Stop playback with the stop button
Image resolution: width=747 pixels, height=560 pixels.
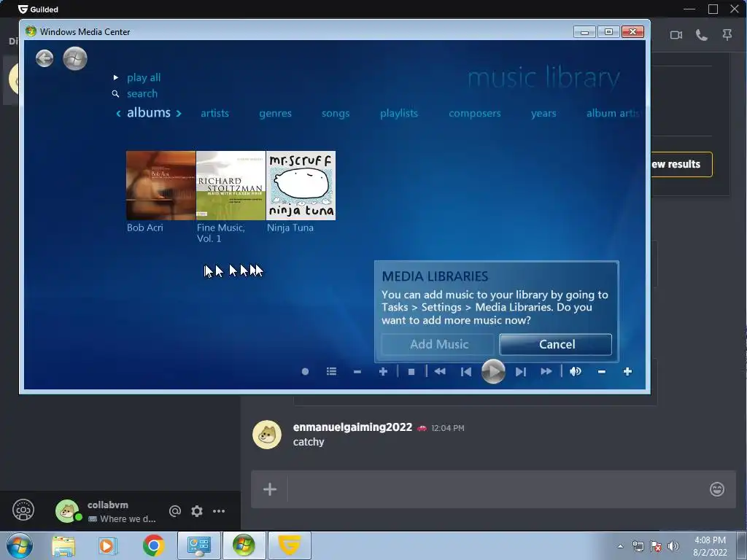click(411, 371)
